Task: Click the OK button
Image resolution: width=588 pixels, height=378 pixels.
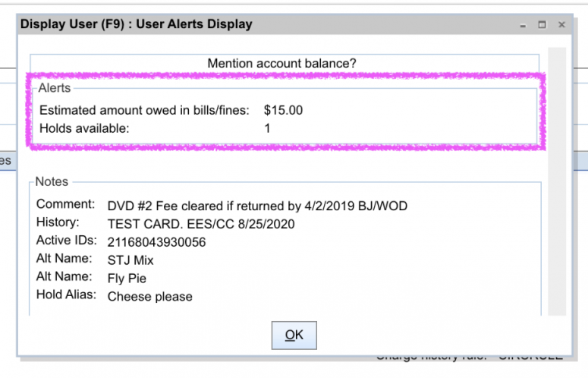Action: (x=294, y=335)
